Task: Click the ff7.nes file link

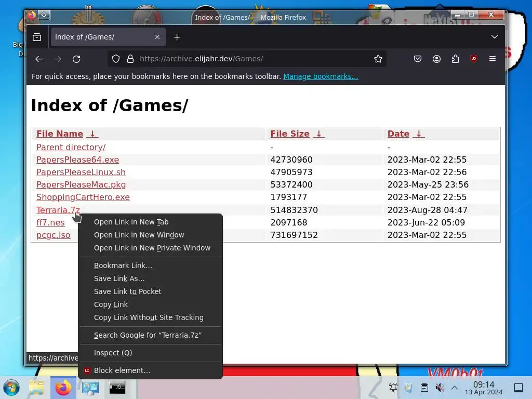Action: (50, 222)
